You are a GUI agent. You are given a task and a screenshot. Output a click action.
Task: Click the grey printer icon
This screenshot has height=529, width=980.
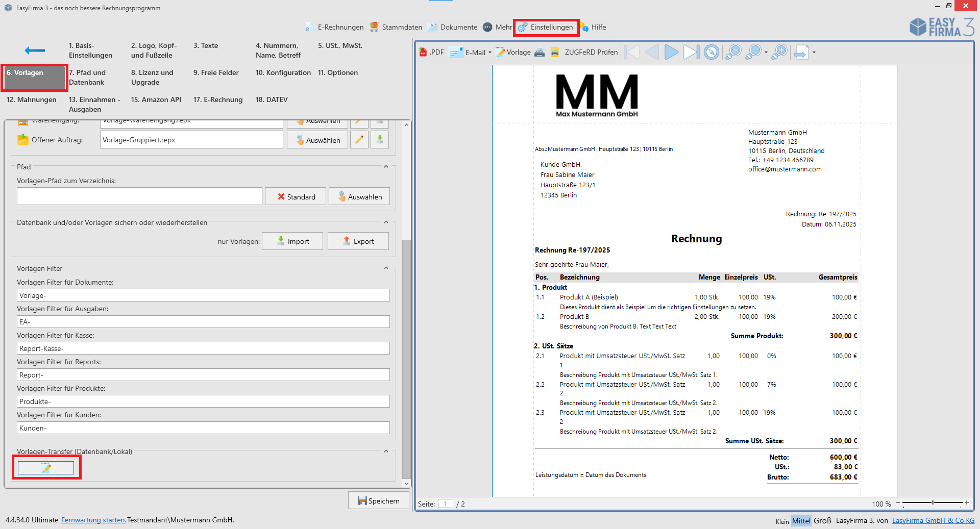tap(540, 52)
